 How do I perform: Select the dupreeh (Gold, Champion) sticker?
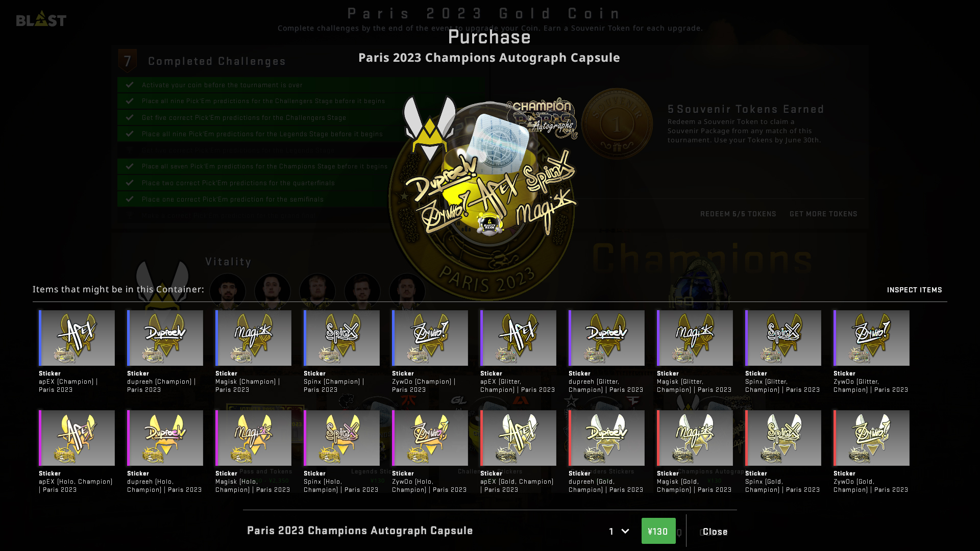click(x=607, y=438)
